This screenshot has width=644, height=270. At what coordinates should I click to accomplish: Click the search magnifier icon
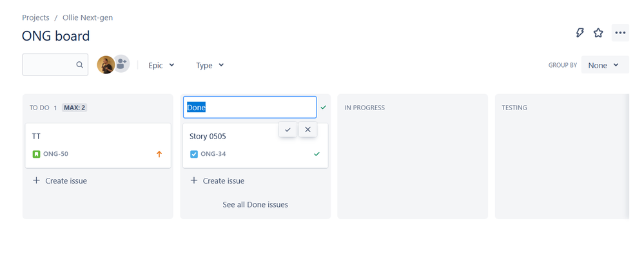tap(80, 65)
